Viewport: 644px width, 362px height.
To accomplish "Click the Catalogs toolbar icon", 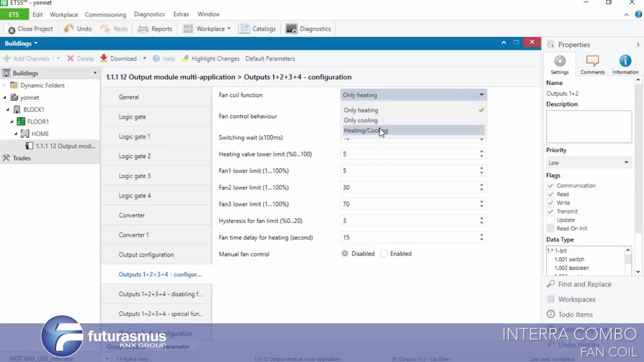I will click(x=244, y=29).
